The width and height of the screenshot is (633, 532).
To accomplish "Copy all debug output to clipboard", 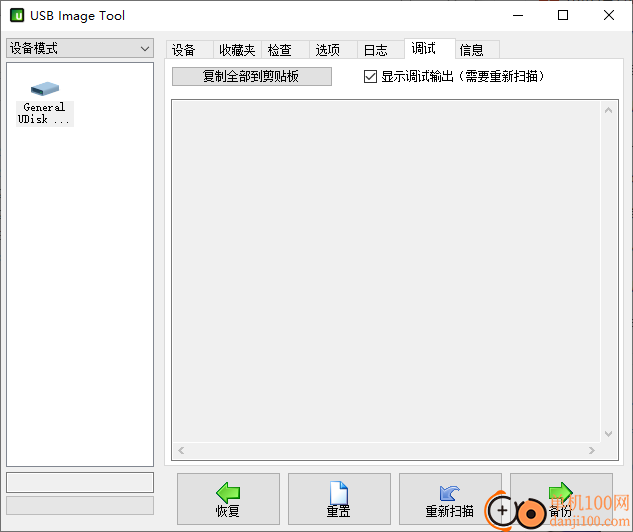I will click(252, 76).
